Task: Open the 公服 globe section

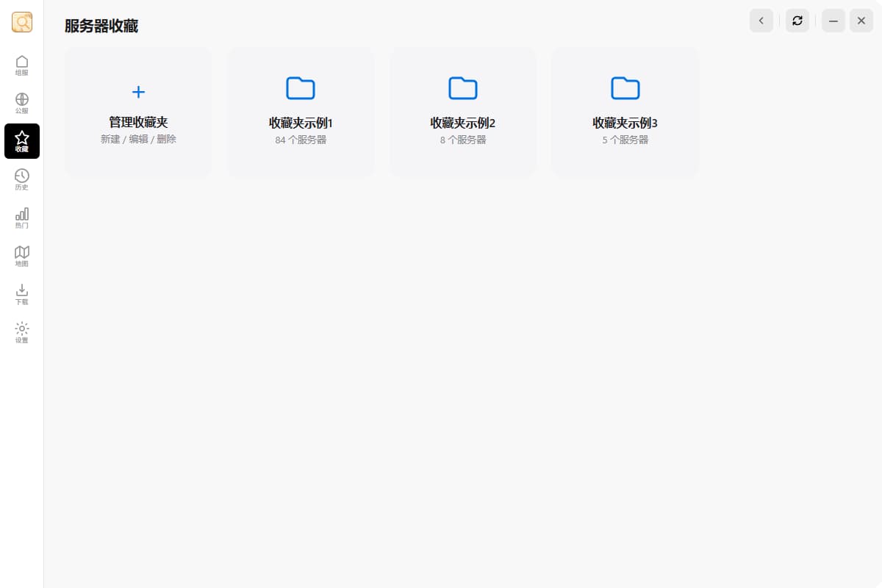Action: (x=22, y=103)
